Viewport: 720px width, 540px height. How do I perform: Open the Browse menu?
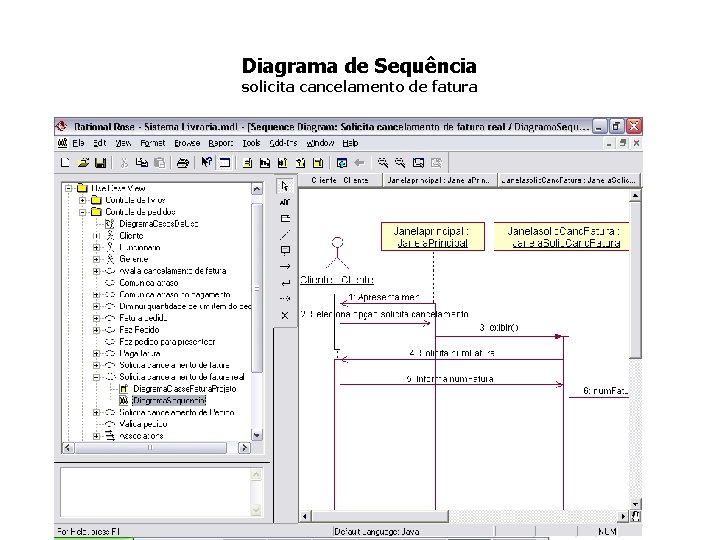click(x=187, y=143)
